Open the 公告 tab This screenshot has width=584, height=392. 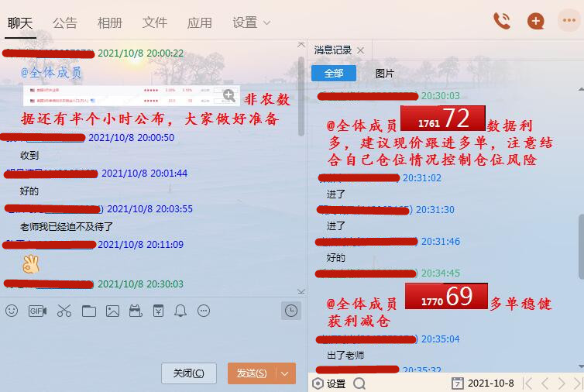[65, 23]
